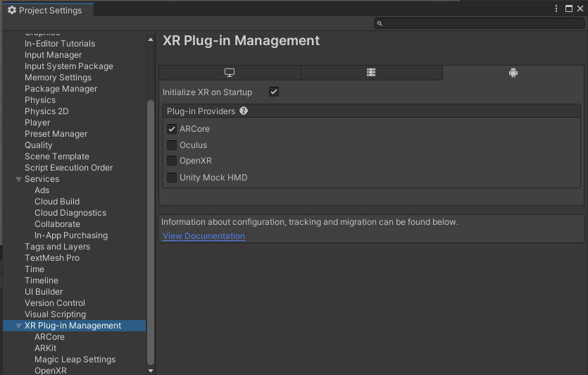This screenshot has height=375, width=588.
Task: Open Timeline settings
Action: point(42,280)
